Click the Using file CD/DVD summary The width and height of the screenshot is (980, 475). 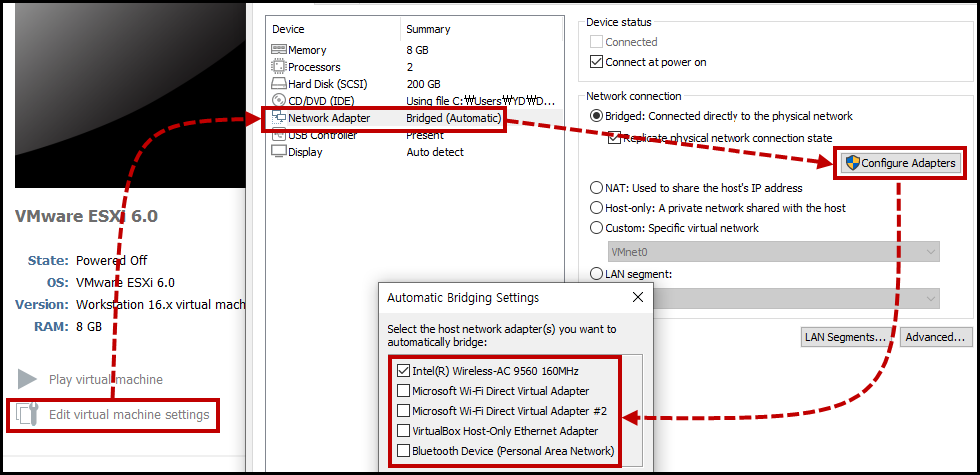click(481, 101)
